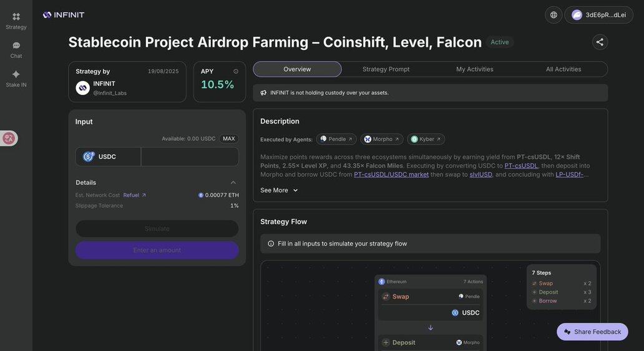The width and height of the screenshot is (644, 351).
Task: Click the INFINIT logo in header
Action: [x=64, y=15]
